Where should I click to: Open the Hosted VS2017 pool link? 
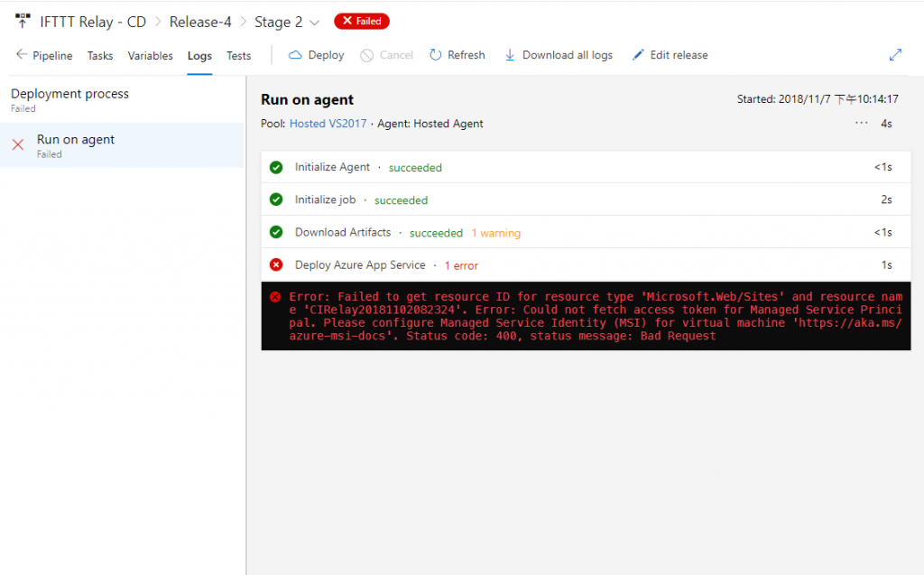328,124
